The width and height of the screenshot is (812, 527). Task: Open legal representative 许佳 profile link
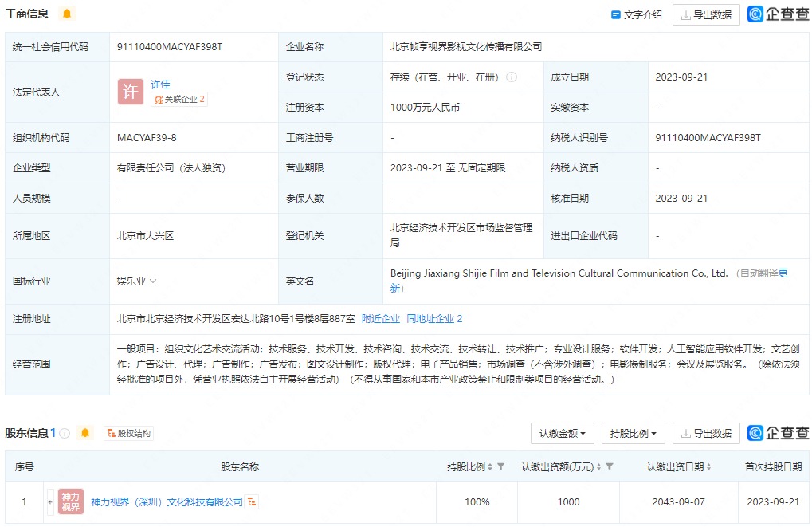coord(160,84)
